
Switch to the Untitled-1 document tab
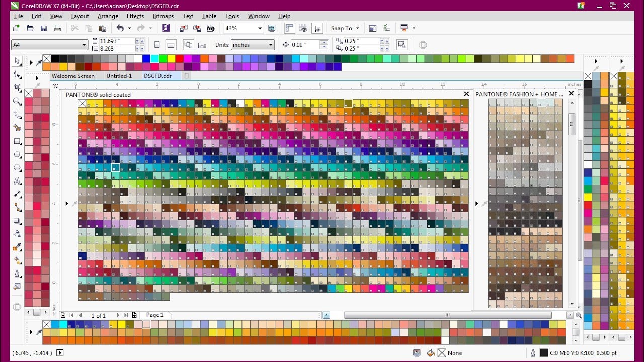coord(119,76)
